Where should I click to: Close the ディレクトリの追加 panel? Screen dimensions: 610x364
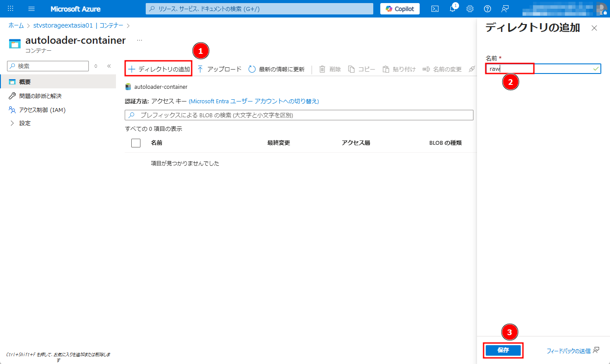(594, 28)
